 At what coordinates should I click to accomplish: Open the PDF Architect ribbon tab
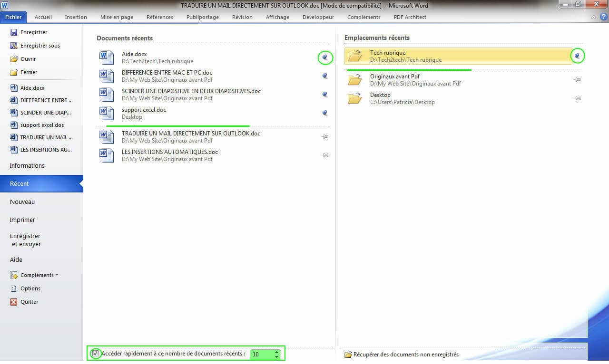click(410, 17)
